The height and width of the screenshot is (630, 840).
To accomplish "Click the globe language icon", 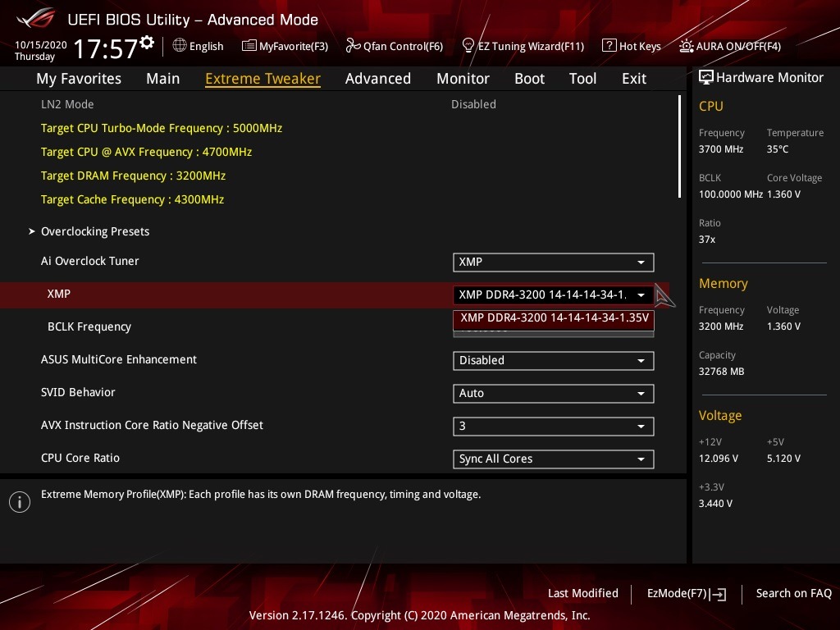I will click(x=180, y=46).
